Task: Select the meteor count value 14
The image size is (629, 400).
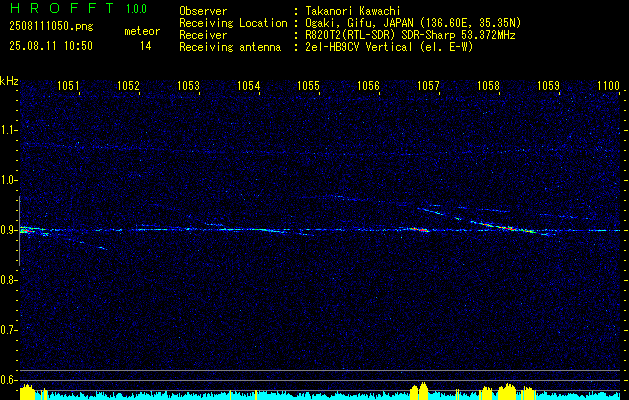Action: click(145, 46)
